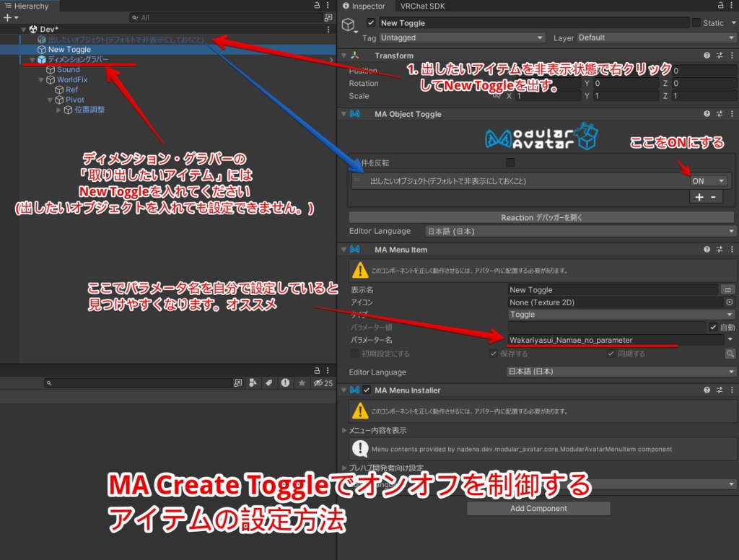Open the Dev scene options menu
Image resolution: width=739 pixels, height=560 pixels.
click(x=328, y=29)
